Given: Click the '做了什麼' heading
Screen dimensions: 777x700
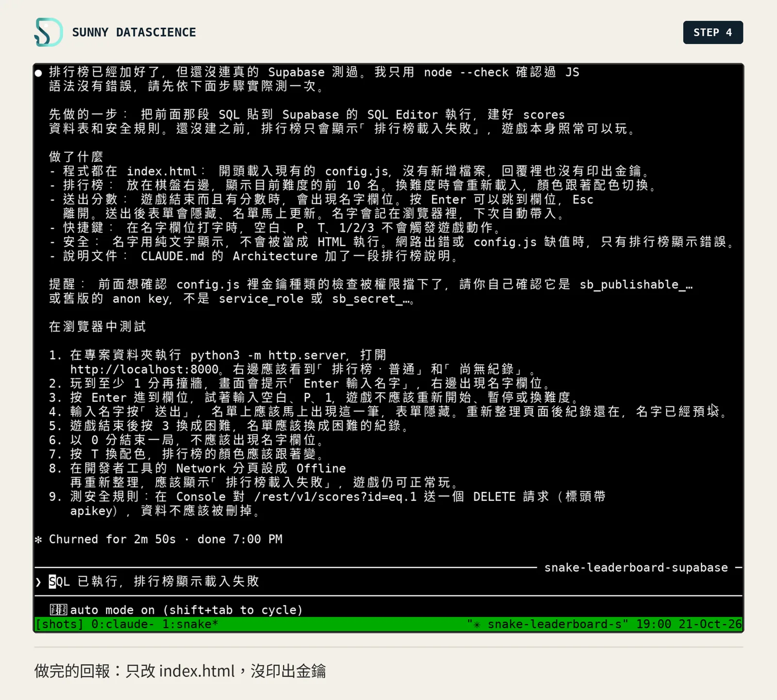Looking at the screenshot, I should pos(76,157).
